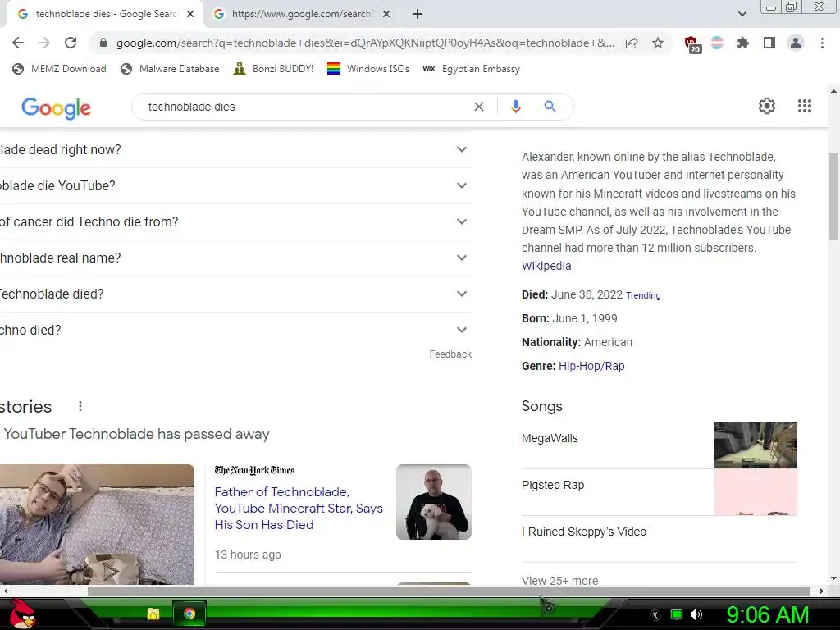Open the red extension with badge 20
The height and width of the screenshot is (630, 840).
(x=692, y=44)
